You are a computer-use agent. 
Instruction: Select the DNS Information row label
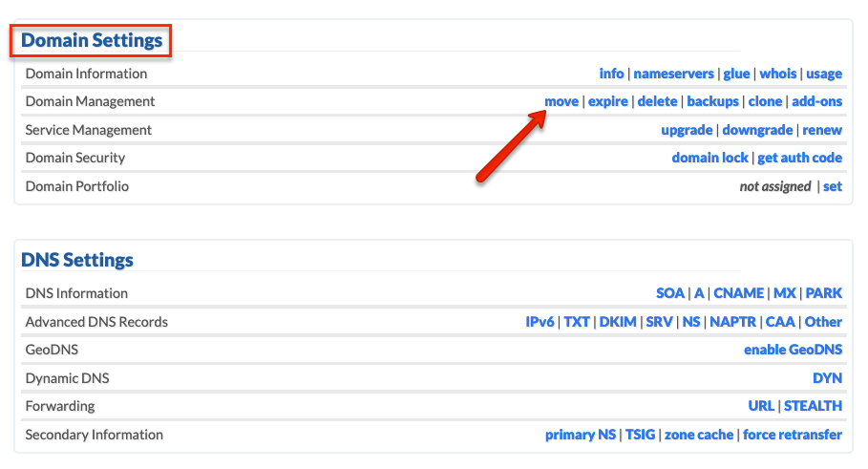[76, 293]
